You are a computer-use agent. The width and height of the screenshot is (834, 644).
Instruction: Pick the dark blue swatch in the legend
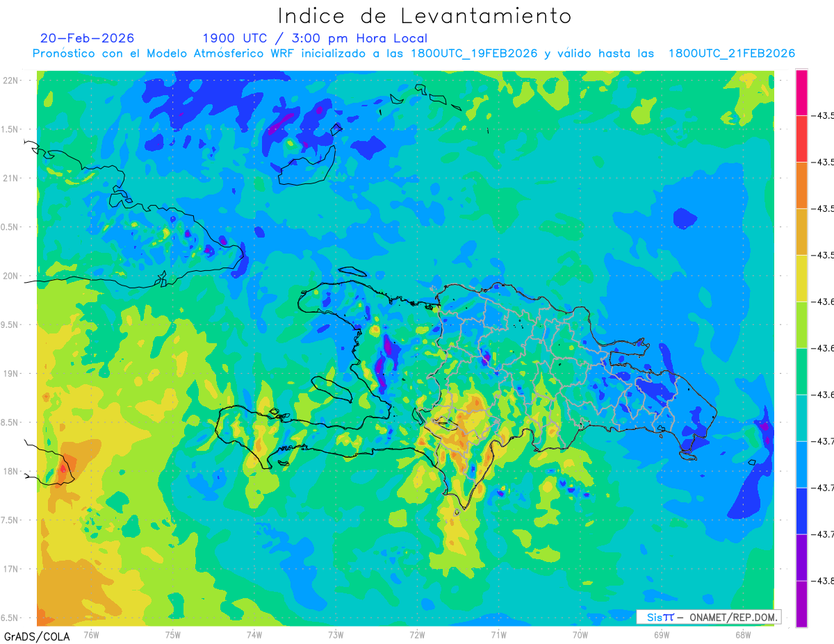pyautogui.click(x=801, y=511)
